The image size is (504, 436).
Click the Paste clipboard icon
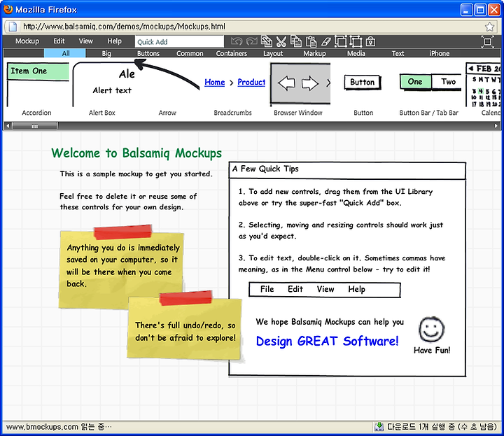pos(311,41)
